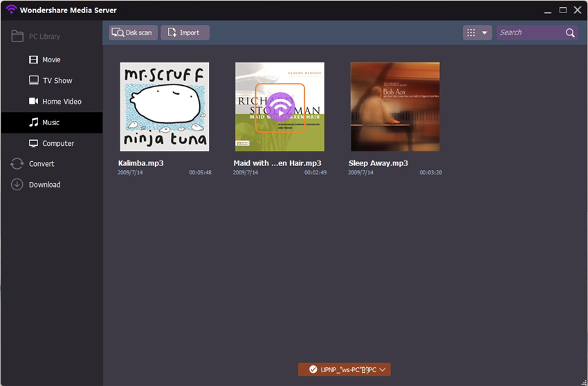588x386 pixels.
Task: Click the Search input field
Action: point(531,33)
